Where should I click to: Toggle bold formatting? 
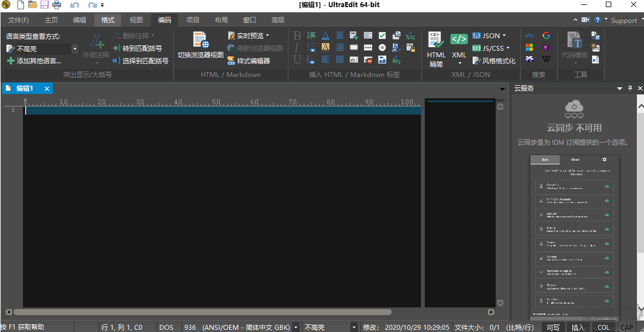point(296,35)
